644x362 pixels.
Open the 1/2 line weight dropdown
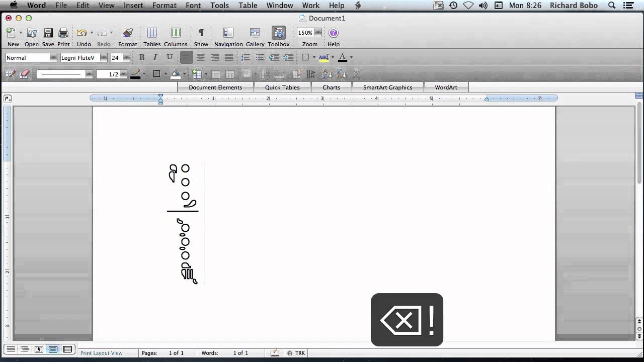point(123,74)
